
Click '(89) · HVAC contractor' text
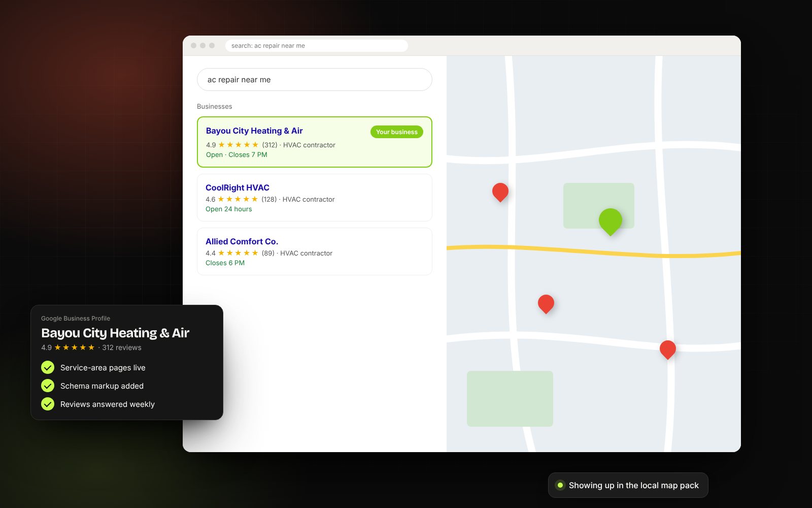(297, 253)
